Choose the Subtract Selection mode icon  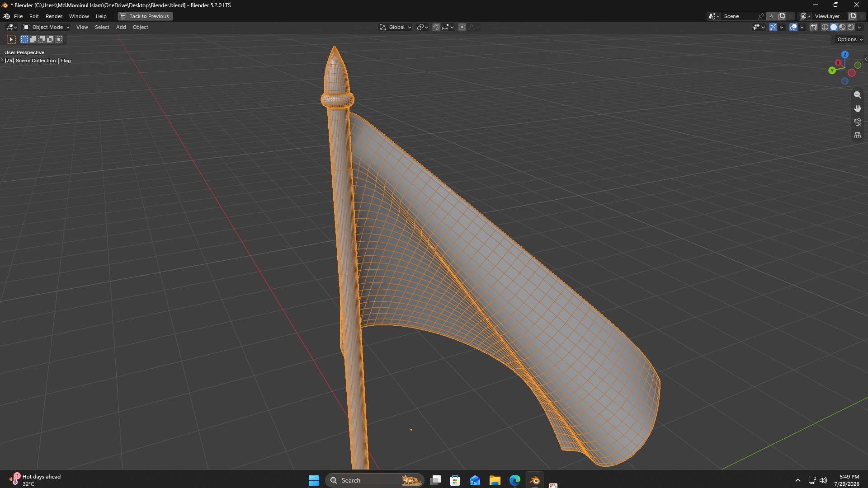coord(42,39)
